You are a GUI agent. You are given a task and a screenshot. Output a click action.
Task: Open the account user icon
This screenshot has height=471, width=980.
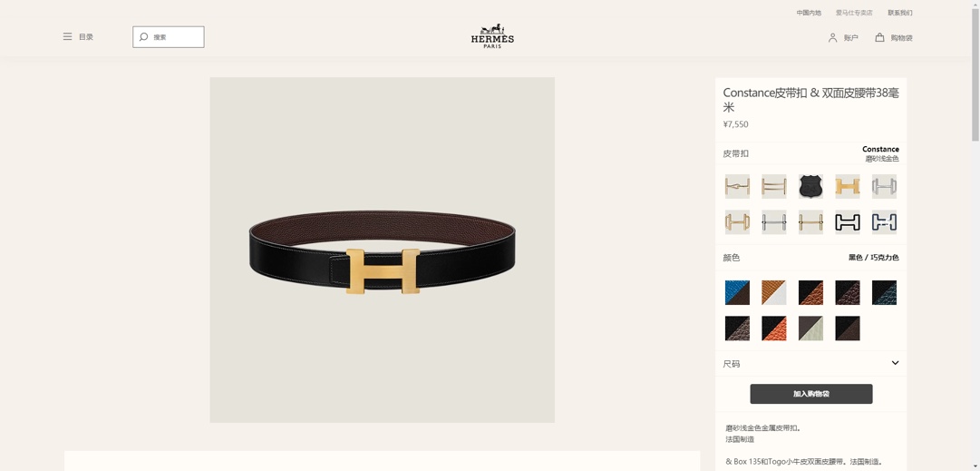pyautogui.click(x=832, y=37)
